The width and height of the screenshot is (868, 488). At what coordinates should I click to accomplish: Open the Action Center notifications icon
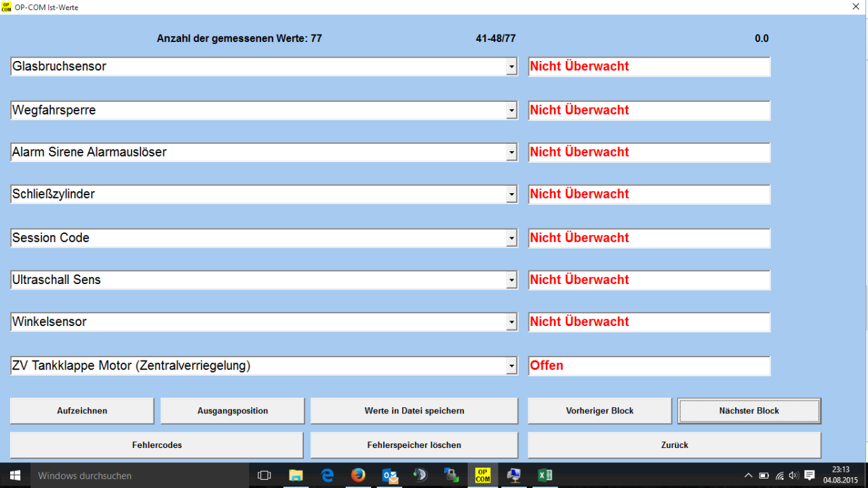point(809,475)
